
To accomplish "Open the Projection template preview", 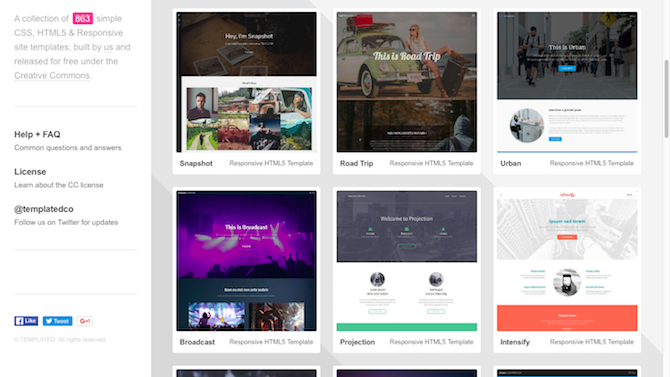I will tap(407, 261).
